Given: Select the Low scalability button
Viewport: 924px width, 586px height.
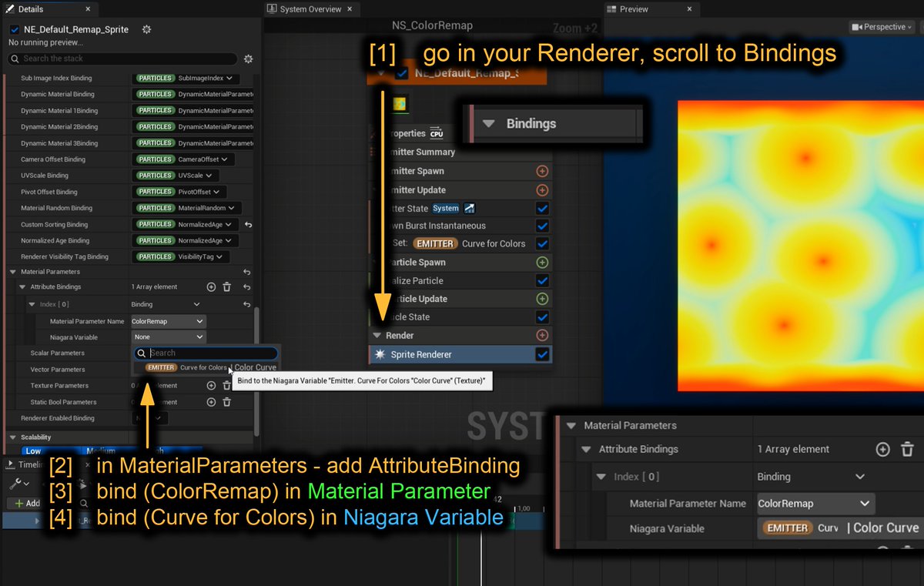Looking at the screenshot, I should (x=34, y=451).
